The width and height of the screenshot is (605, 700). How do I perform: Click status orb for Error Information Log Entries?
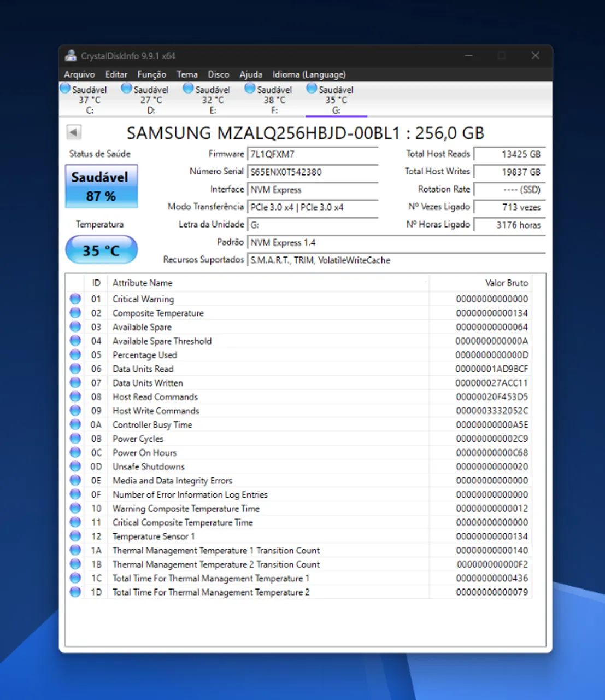click(75, 494)
